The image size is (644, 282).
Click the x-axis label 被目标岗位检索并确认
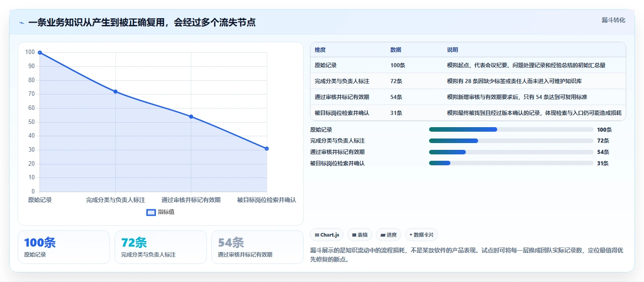point(267,200)
